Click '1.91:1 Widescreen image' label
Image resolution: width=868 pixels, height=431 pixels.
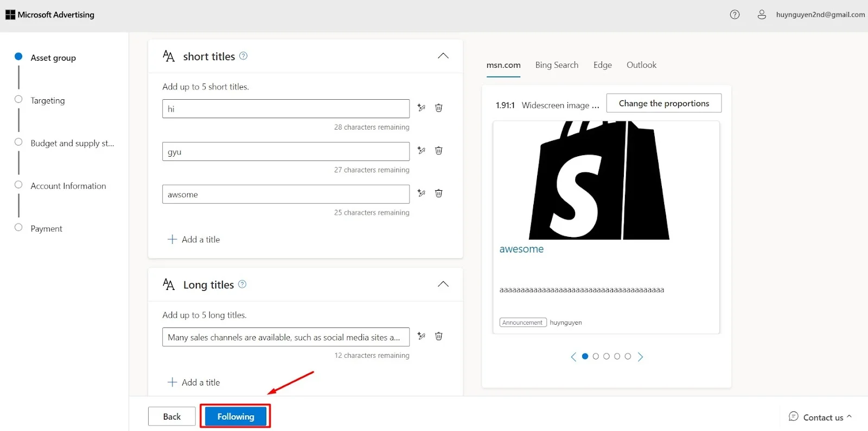click(x=547, y=105)
